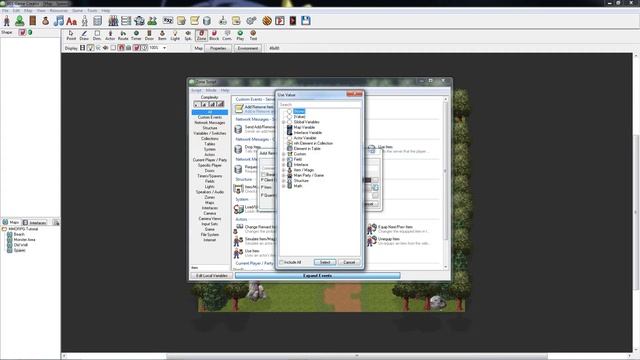Click the Search field in Use Value
This screenshot has height=360, width=640.
[x=320, y=104]
